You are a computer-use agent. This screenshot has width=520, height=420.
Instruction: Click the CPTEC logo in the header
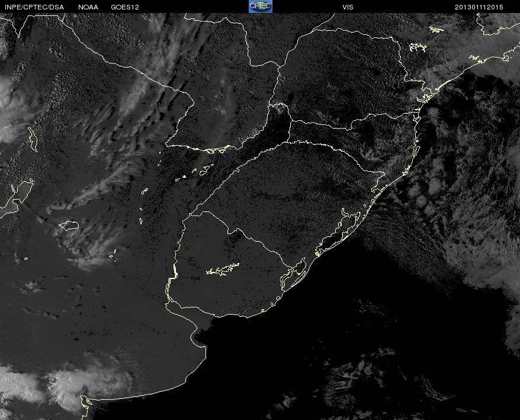(x=260, y=7)
